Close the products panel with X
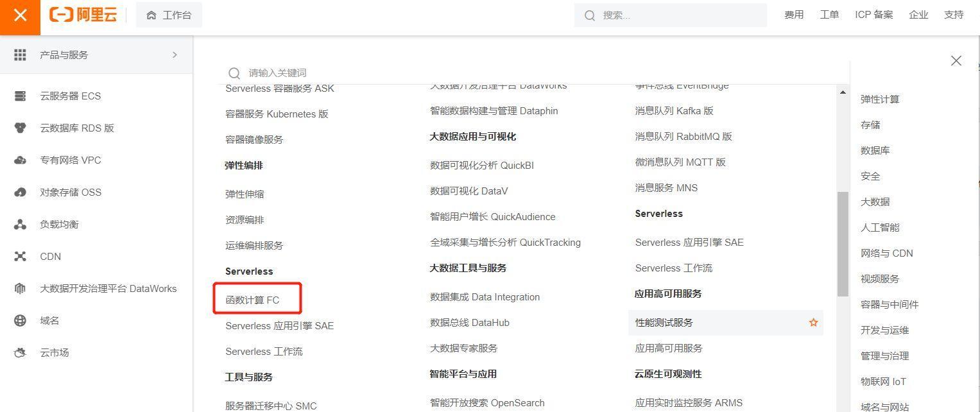This screenshot has height=412, width=980. [956, 60]
